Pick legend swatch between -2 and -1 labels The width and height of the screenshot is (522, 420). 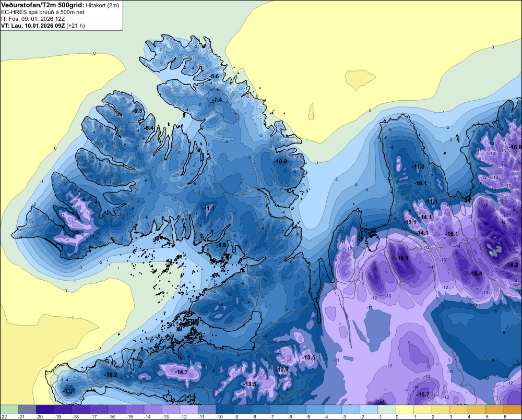pos(369,410)
